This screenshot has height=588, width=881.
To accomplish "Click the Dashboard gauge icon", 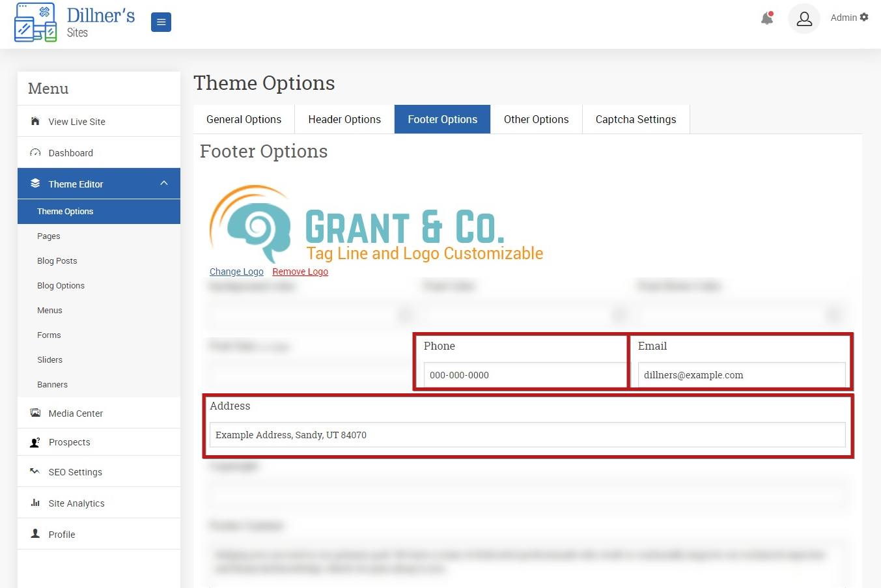I will click(x=35, y=152).
